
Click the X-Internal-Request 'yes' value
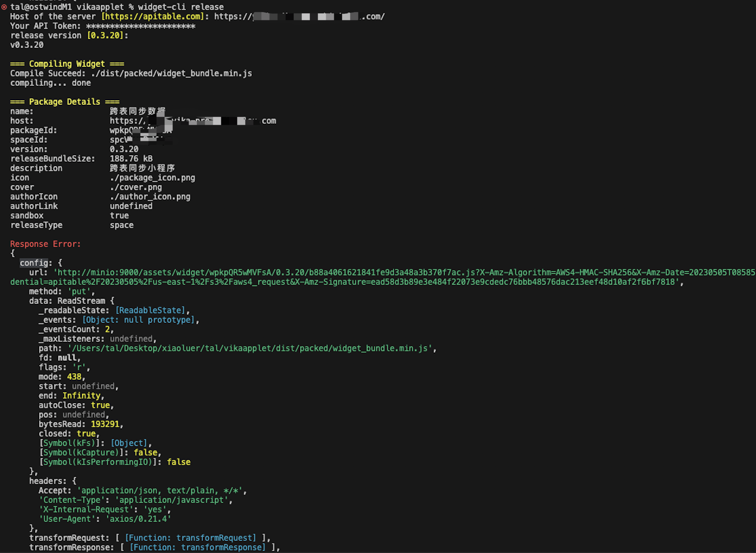click(155, 509)
